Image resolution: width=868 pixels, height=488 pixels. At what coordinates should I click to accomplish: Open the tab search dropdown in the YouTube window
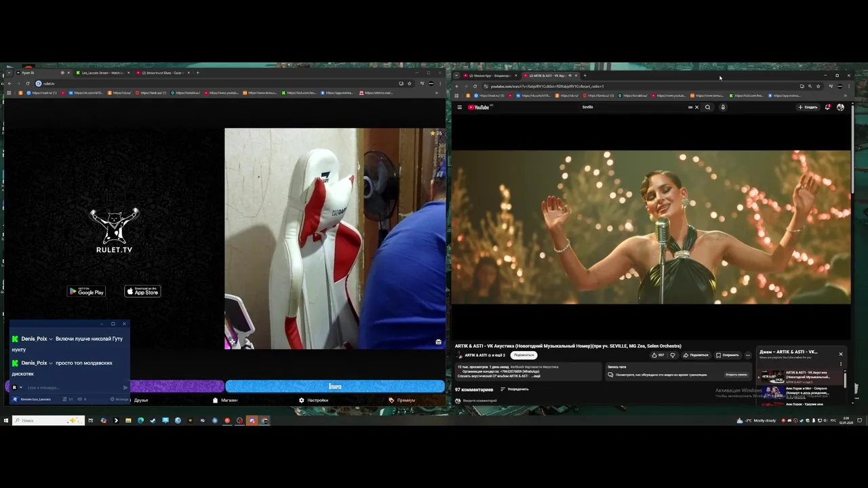tap(456, 75)
